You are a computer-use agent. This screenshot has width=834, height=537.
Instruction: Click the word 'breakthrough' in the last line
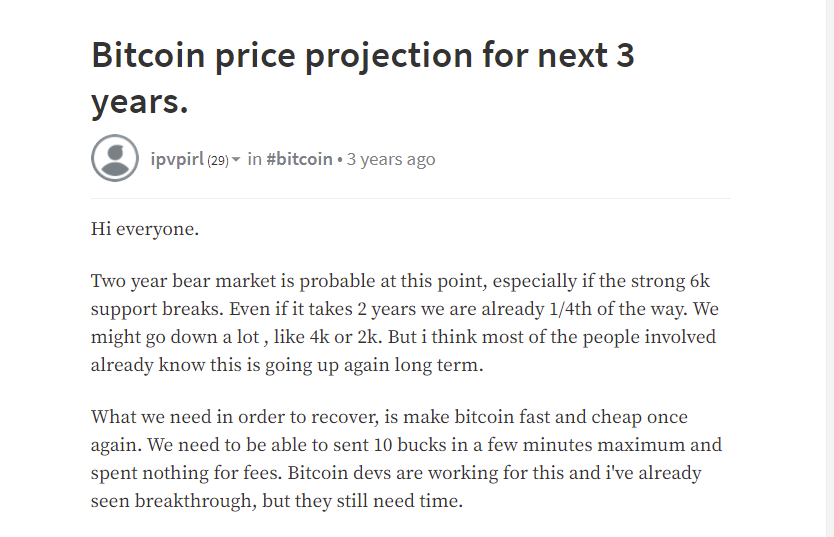coord(194,501)
